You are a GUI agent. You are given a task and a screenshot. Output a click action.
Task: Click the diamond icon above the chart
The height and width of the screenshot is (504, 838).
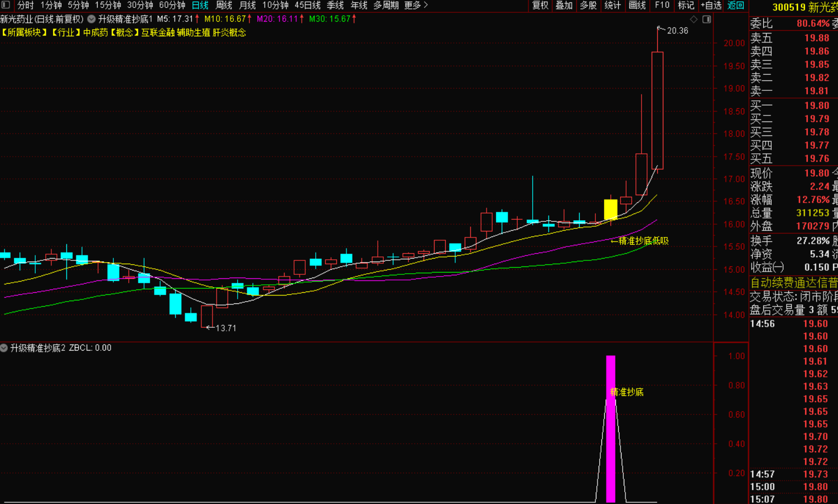coord(693,19)
